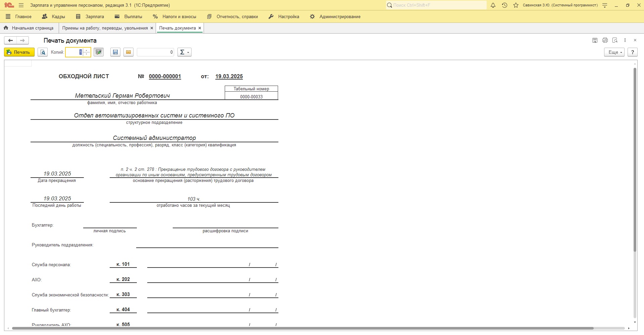Click user name Савинская З.Ю.
This screenshot has height=335, width=644.
point(560,5)
